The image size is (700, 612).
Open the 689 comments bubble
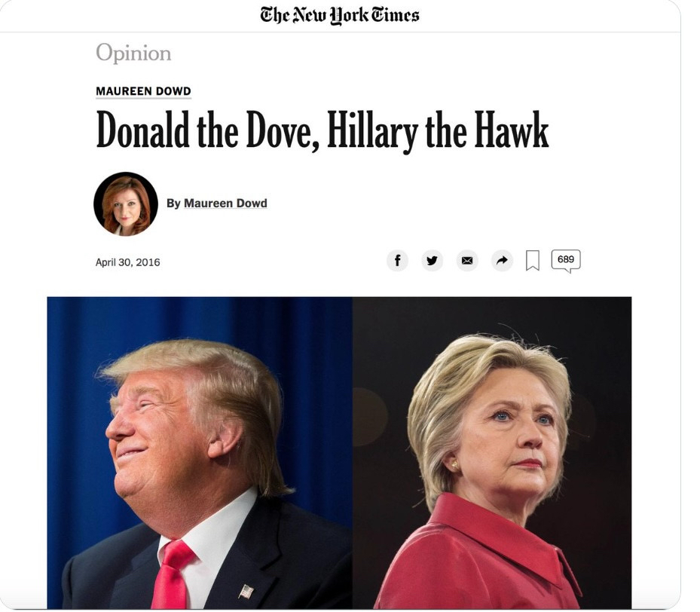566,261
